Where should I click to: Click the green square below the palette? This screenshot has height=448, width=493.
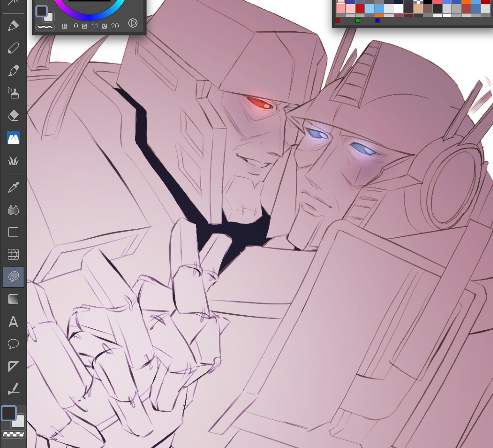click(x=358, y=21)
